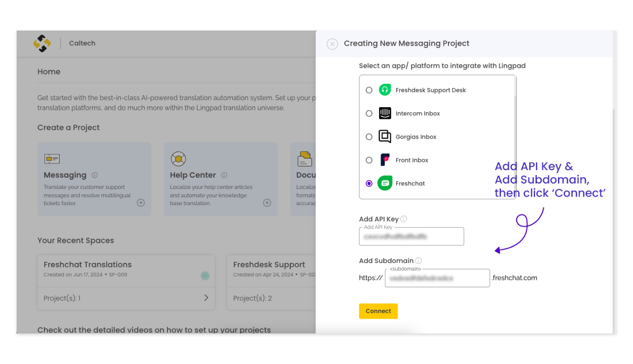Click the Gorgias Inbox label
633x364 pixels.
[416, 137]
